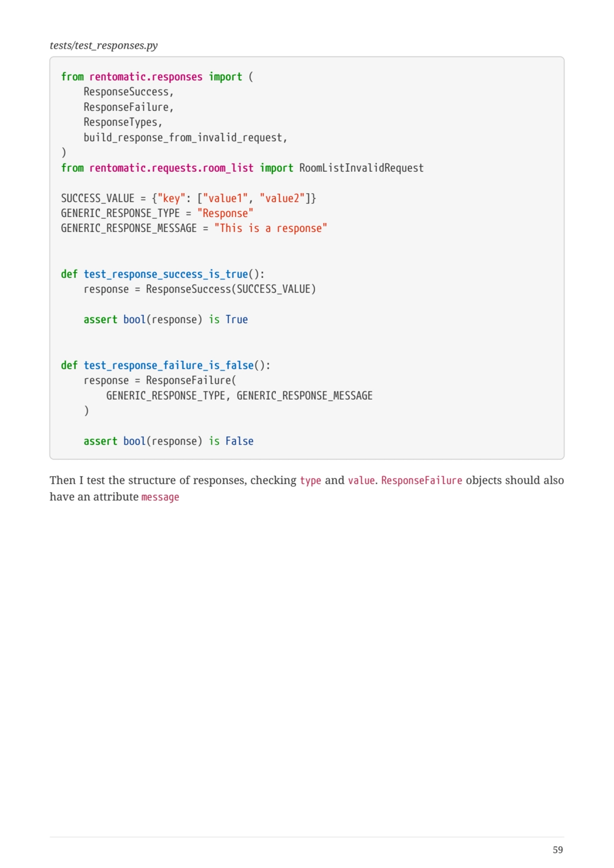Click the inline code word 'message'
This screenshot has height=868, width=614.
tap(160, 497)
